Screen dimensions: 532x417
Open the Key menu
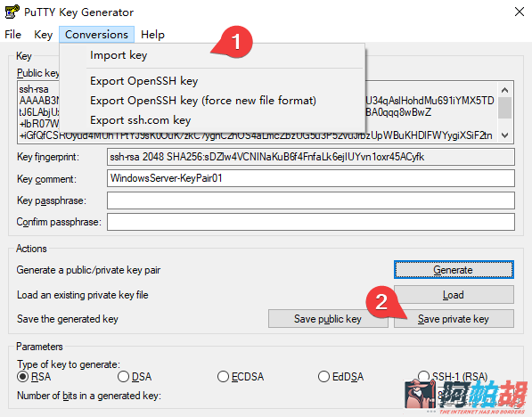(43, 35)
